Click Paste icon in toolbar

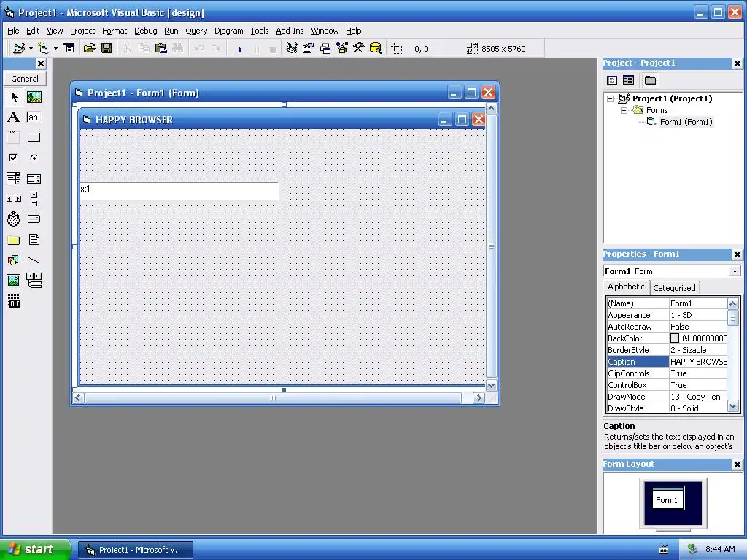pos(161,48)
